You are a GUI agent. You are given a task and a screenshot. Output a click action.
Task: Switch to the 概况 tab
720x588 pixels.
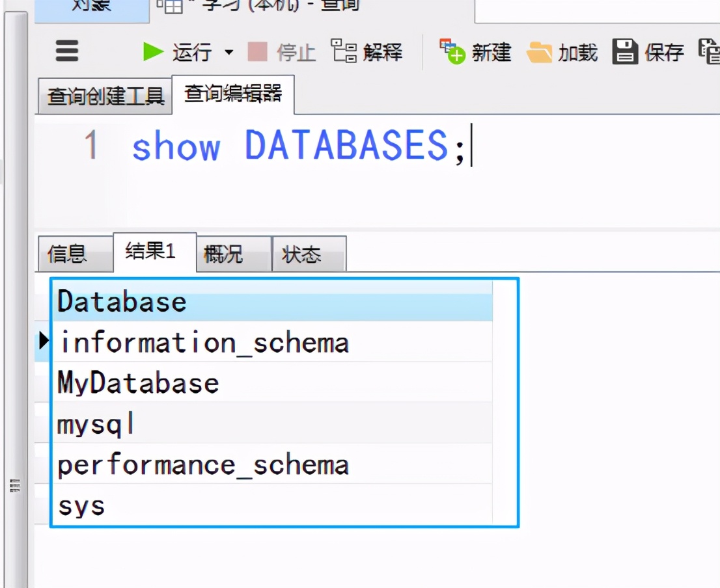pyautogui.click(x=223, y=254)
